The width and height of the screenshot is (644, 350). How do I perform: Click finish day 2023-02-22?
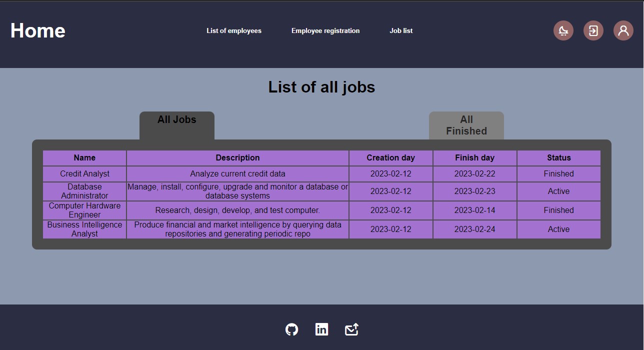(474, 174)
